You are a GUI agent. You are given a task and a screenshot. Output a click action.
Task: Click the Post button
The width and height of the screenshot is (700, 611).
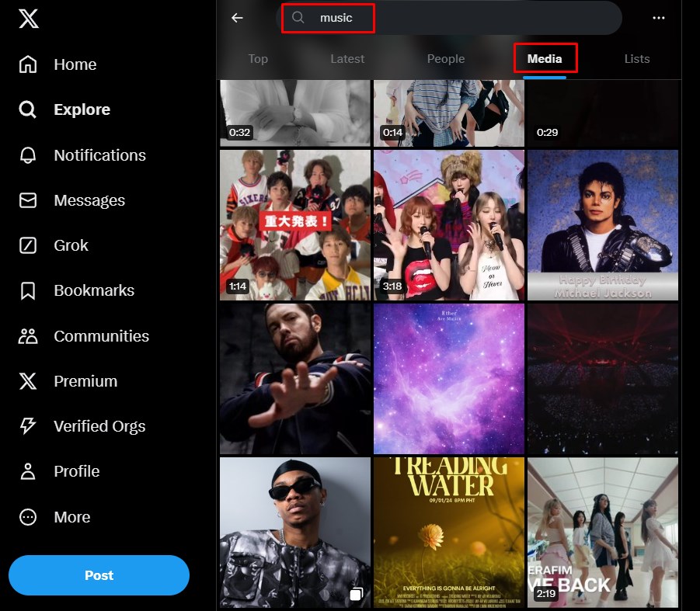point(99,575)
